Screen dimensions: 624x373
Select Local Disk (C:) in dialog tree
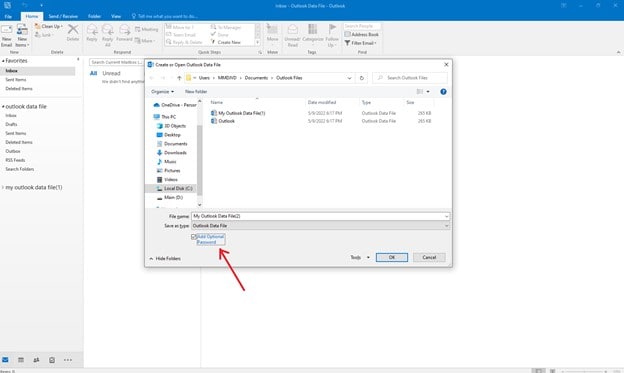tap(174, 189)
